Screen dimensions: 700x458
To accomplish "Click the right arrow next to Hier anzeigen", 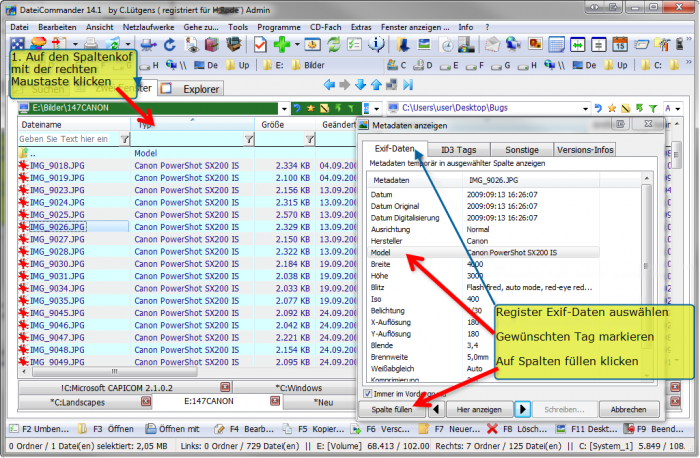I will point(522,409).
